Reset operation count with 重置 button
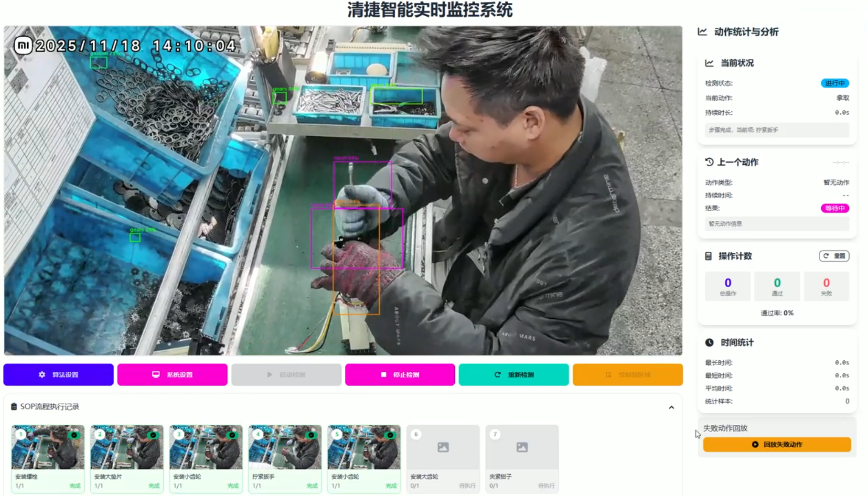 point(834,256)
